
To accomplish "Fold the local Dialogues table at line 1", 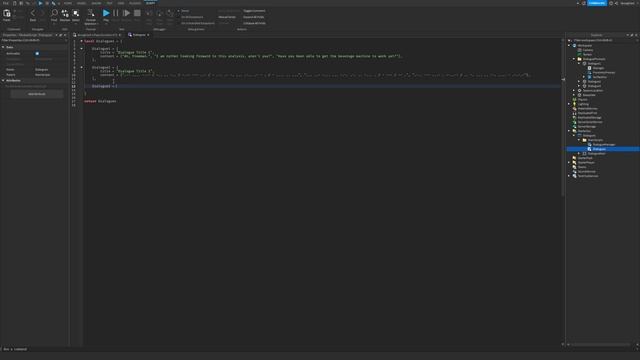I will click(x=81, y=41).
